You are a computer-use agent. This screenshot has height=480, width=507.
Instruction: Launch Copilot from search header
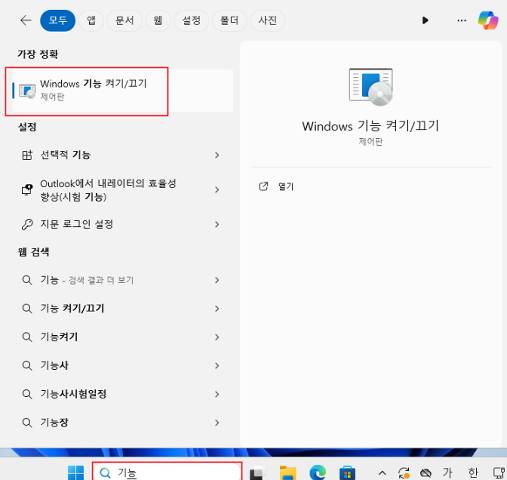(488, 20)
